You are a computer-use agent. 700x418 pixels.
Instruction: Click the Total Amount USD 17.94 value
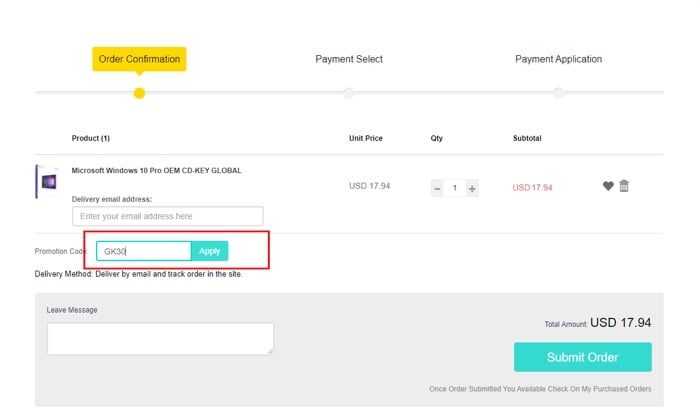click(x=621, y=322)
